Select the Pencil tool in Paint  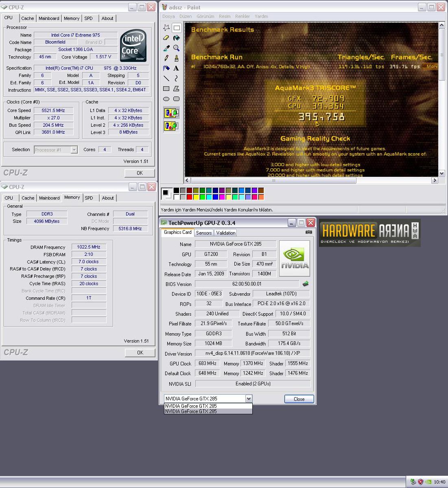(166, 58)
